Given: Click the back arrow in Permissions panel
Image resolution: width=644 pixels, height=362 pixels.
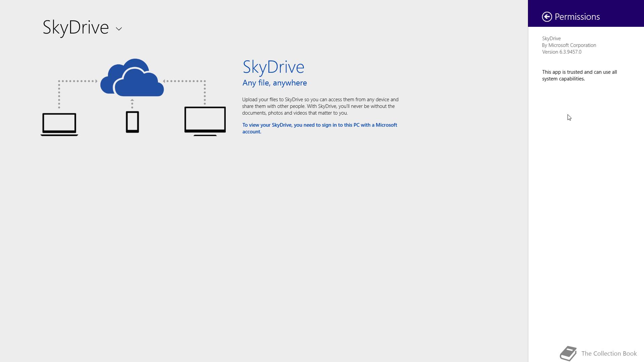Looking at the screenshot, I should tap(547, 17).
